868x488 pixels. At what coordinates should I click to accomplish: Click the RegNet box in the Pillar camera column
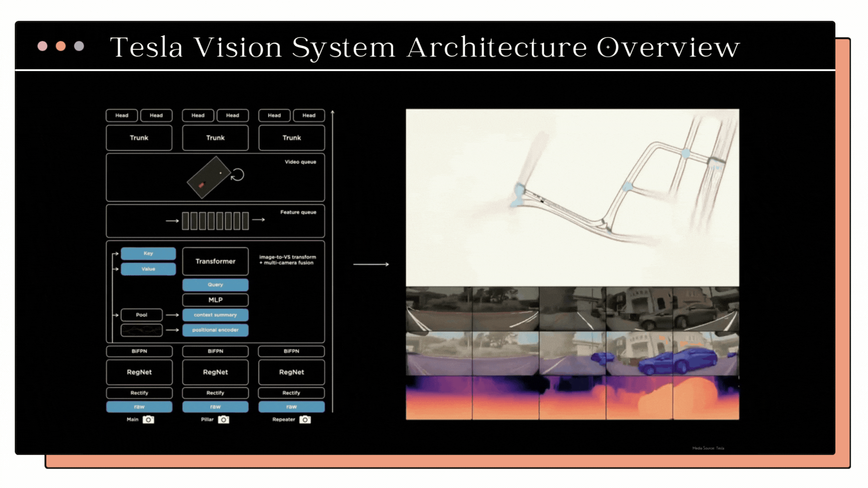click(215, 372)
